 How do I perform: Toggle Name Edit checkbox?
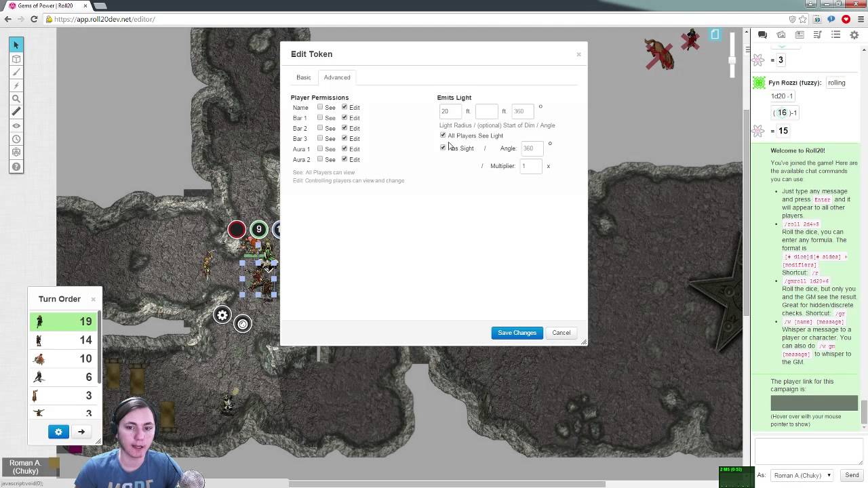pos(344,107)
